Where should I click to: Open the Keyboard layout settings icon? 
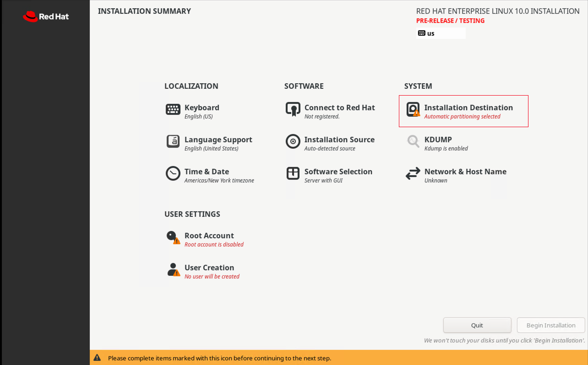[173, 110]
